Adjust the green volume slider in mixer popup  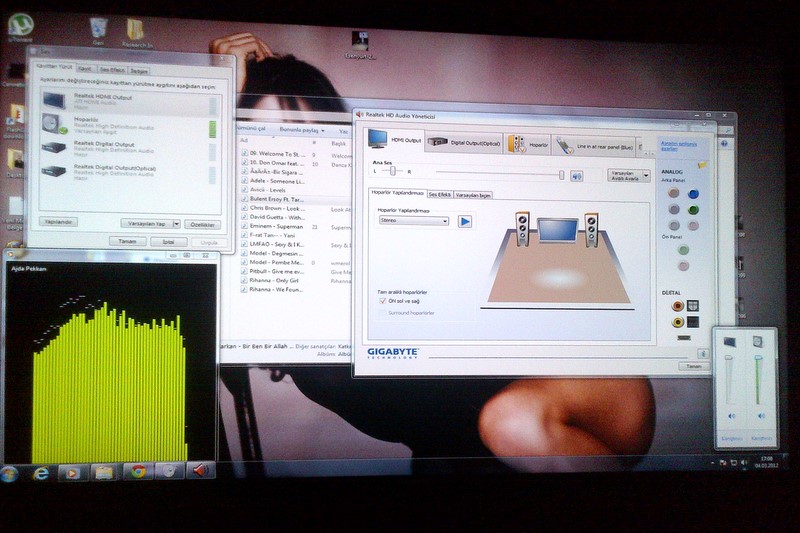(758, 360)
